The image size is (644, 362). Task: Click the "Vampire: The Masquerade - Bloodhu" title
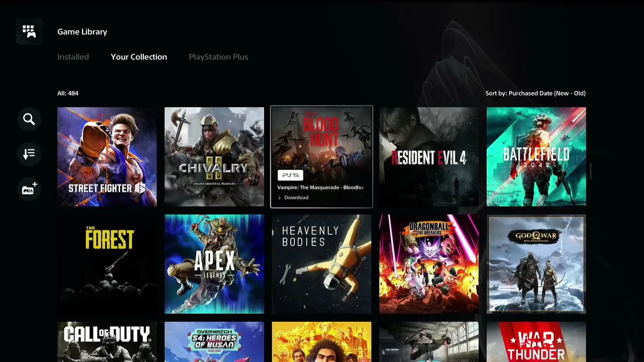tap(320, 188)
